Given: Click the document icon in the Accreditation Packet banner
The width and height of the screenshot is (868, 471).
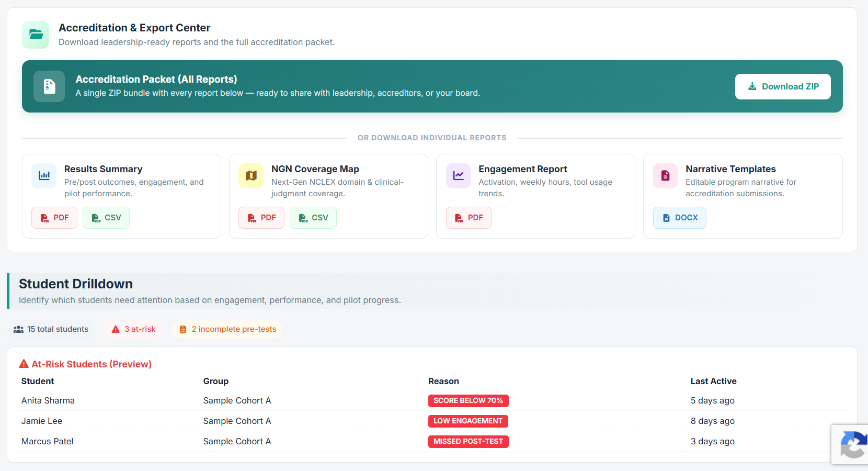Looking at the screenshot, I should [49, 86].
